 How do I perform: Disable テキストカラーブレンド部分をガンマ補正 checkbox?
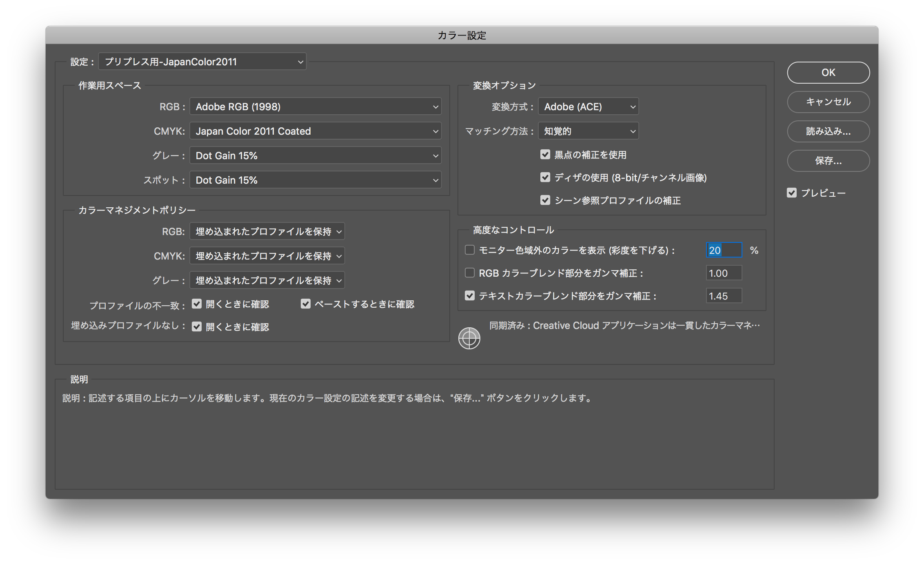pos(470,295)
